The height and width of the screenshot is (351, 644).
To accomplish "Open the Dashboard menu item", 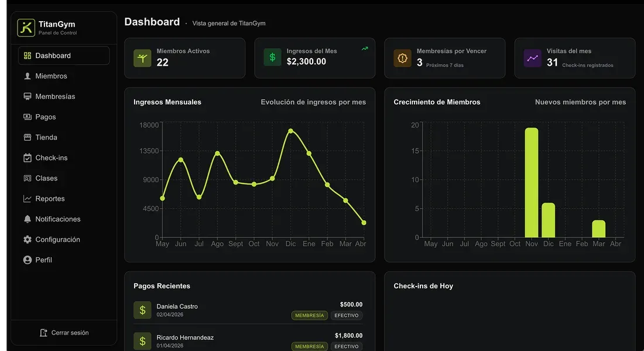I will click(64, 56).
